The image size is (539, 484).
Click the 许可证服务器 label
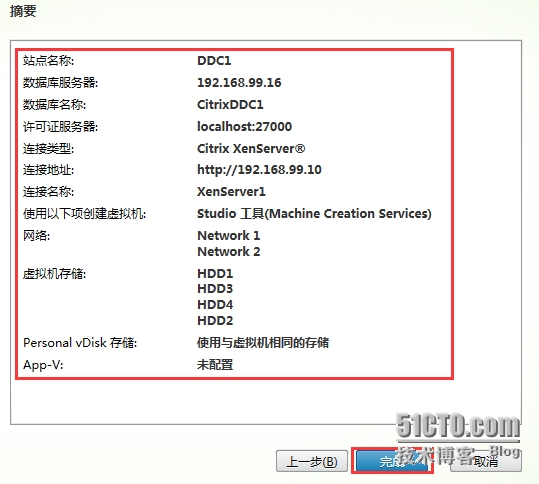click(60, 126)
